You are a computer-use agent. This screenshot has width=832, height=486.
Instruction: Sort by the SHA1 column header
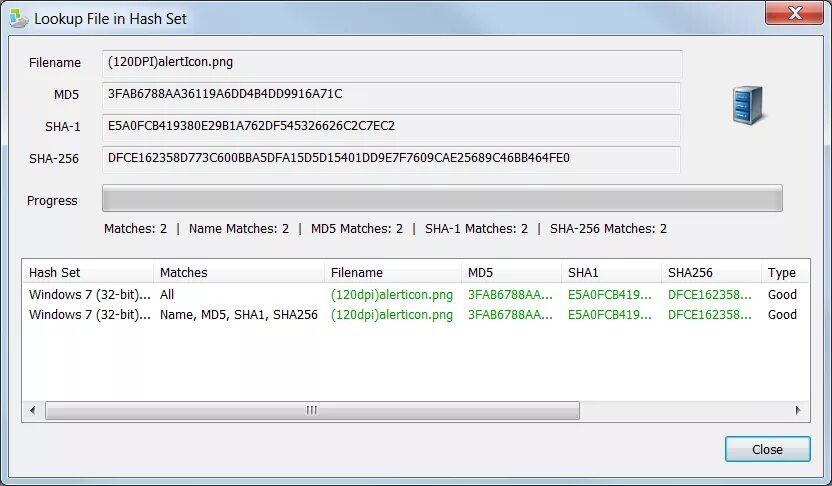[611, 272]
